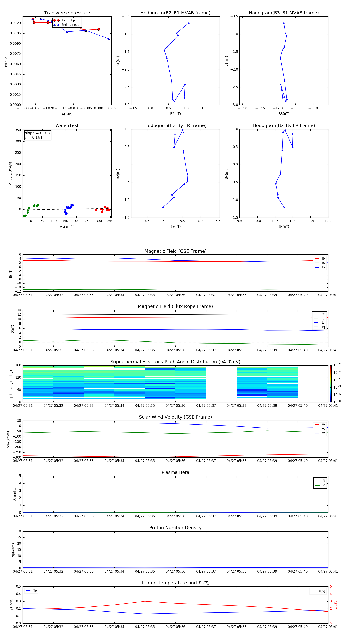Click the Tp legend in temperature plot
Viewport: 351px width, 644px height.
[x=31, y=591]
